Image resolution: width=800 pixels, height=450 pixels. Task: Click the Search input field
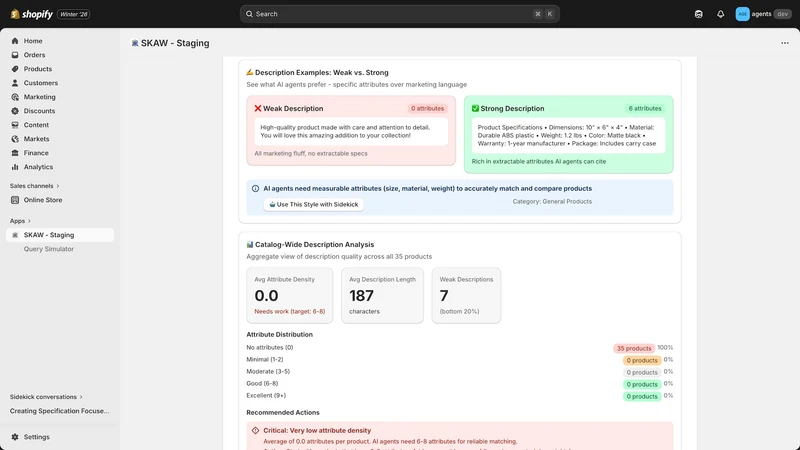[x=399, y=14]
